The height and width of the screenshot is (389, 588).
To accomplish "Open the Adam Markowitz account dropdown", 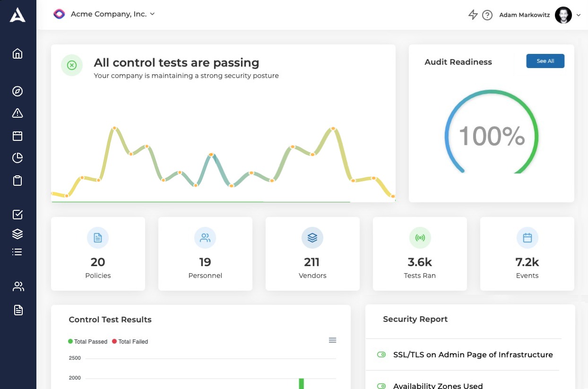I will tap(579, 15).
